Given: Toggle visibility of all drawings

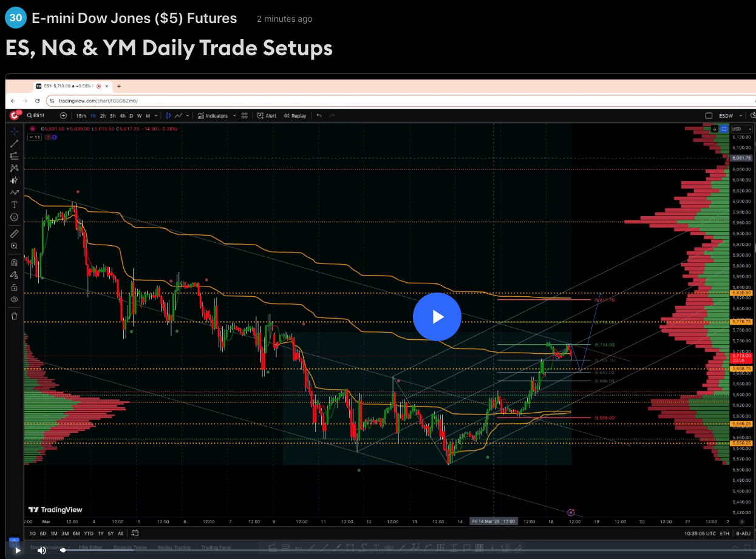Looking at the screenshot, I should pyautogui.click(x=15, y=299).
